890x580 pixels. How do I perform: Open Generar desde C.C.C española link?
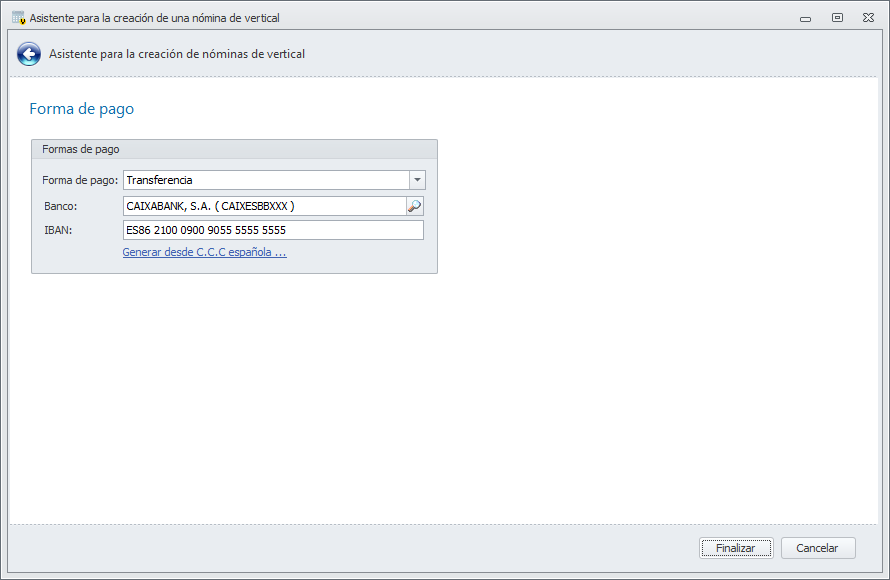[x=204, y=253]
